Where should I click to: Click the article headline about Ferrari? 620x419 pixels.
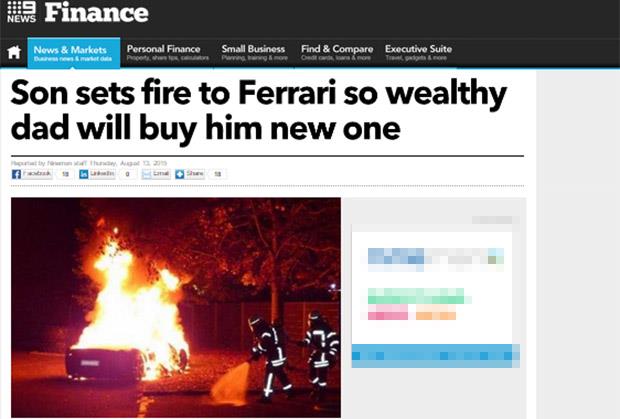click(259, 110)
